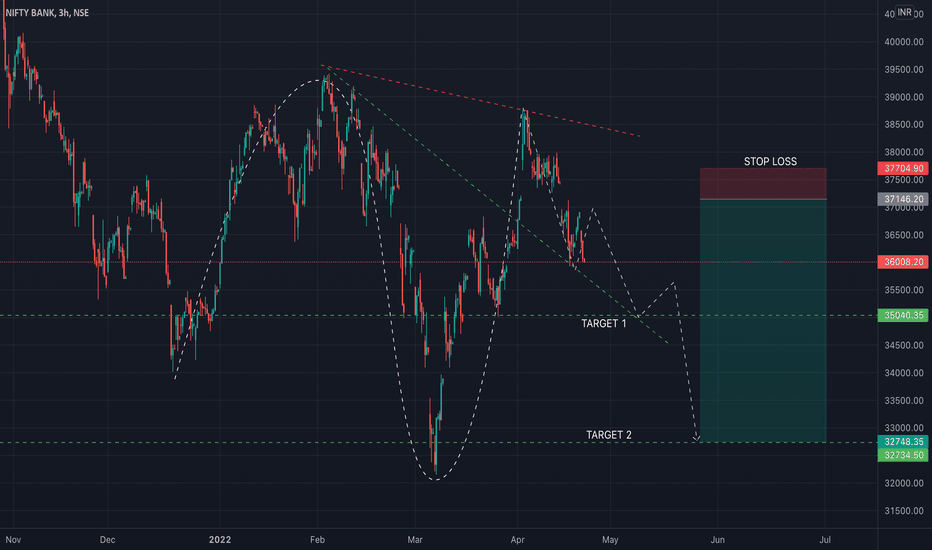Click the 36500.00 price axis label
The width and height of the screenshot is (932, 550).
coord(903,235)
